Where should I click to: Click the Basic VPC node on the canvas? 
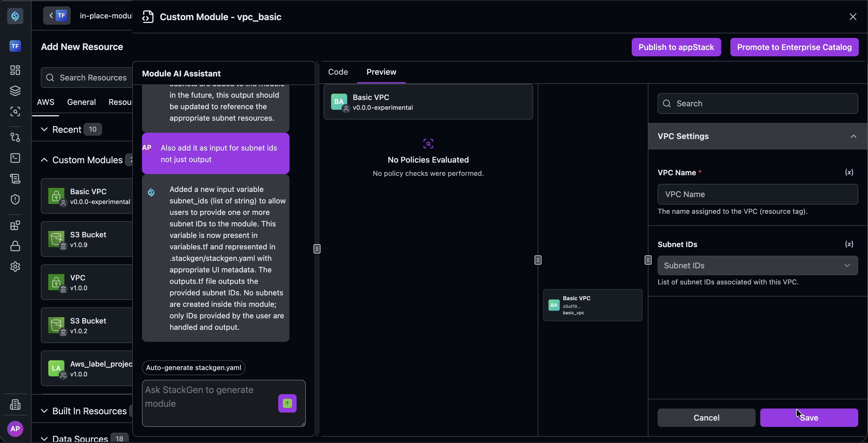click(593, 305)
